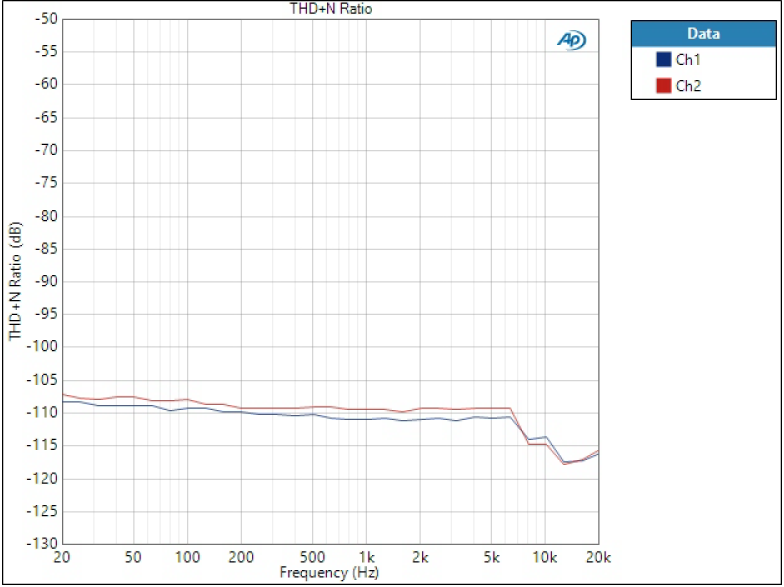
Task: Click the 200 x-axis tick label
Action: point(241,556)
